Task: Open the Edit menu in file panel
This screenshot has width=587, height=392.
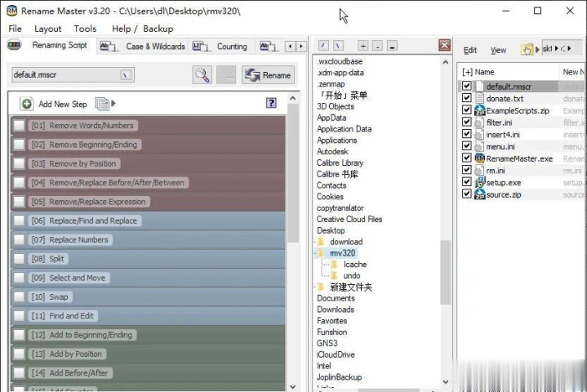Action: pyautogui.click(x=470, y=51)
